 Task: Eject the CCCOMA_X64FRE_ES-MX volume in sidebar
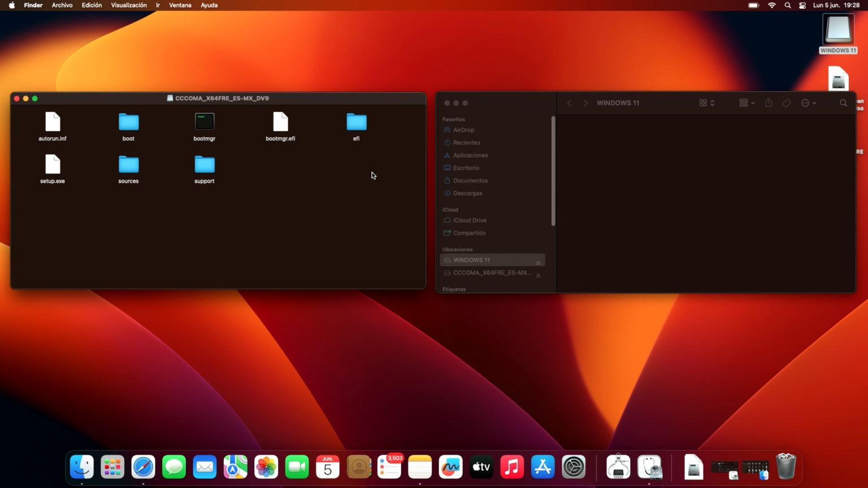coord(538,274)
